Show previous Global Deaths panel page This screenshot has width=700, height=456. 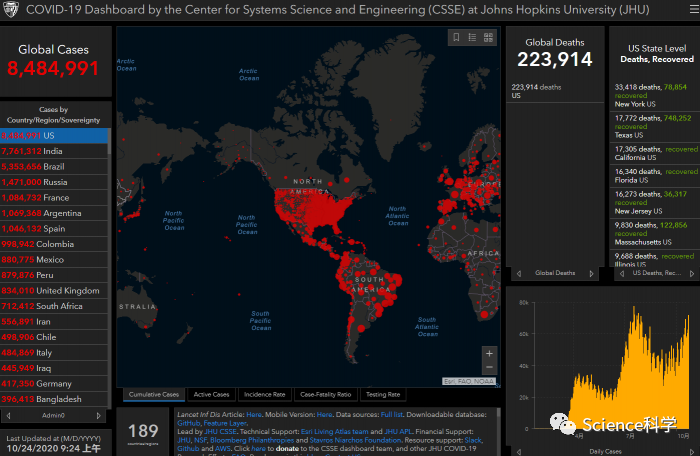[x=519, y=273]
